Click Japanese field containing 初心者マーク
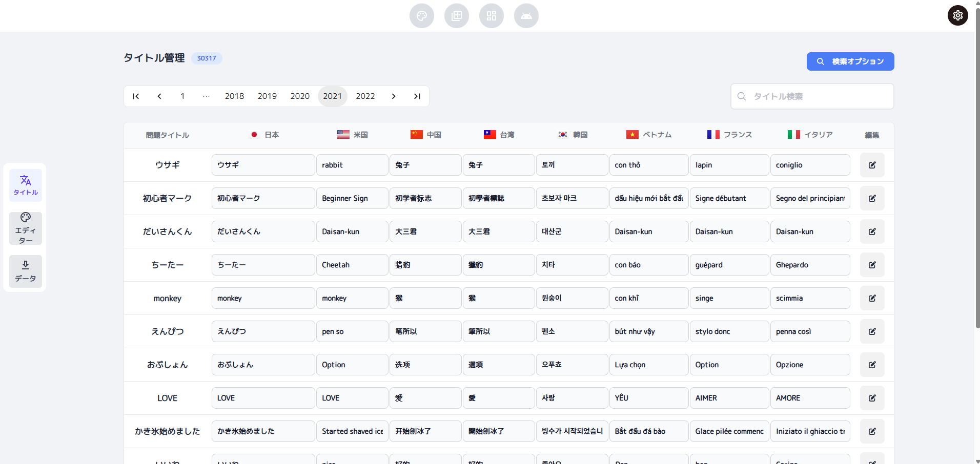Image resolution: width=980 pixels, height=464 pixels. point(263,198)
